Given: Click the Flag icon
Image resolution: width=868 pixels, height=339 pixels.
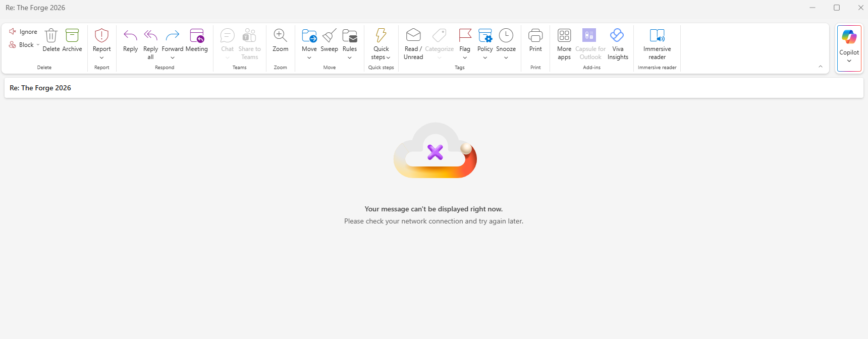Looking at the screenshot, I should pyautogui.click(x=465, y=35).
